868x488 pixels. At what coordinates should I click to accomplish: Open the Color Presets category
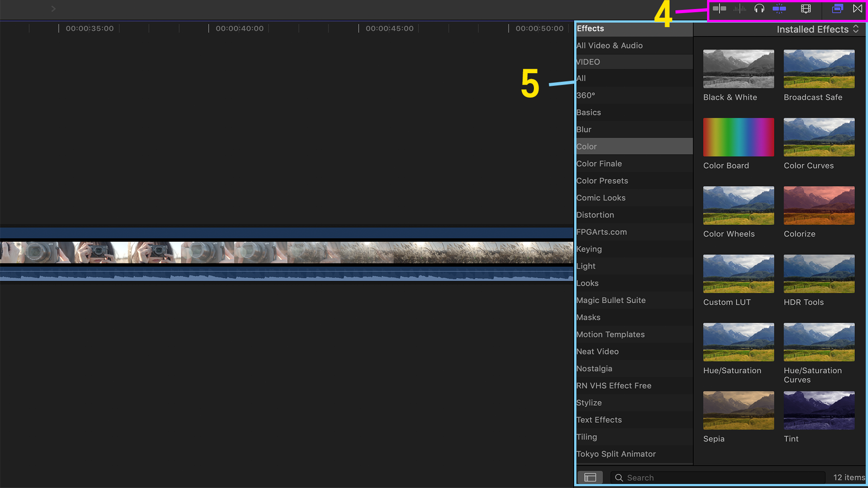click(x=602, y=181)
